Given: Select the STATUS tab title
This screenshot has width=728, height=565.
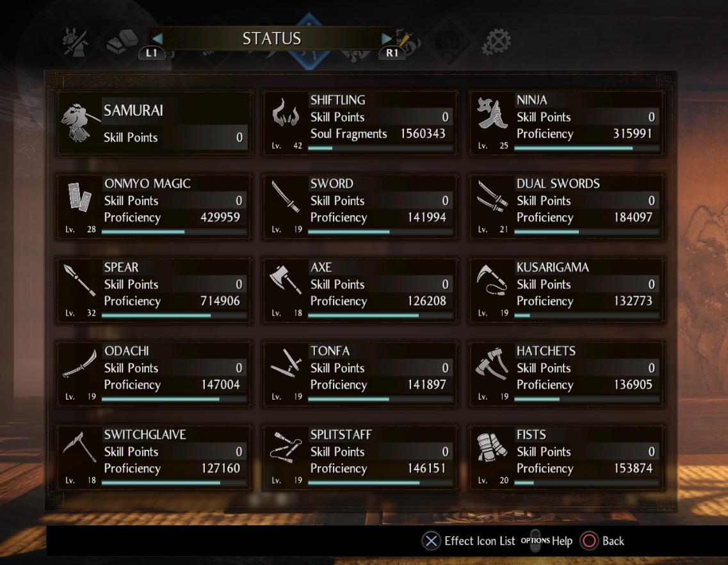Looking at the screenshot, I should (x=271, y=38).
